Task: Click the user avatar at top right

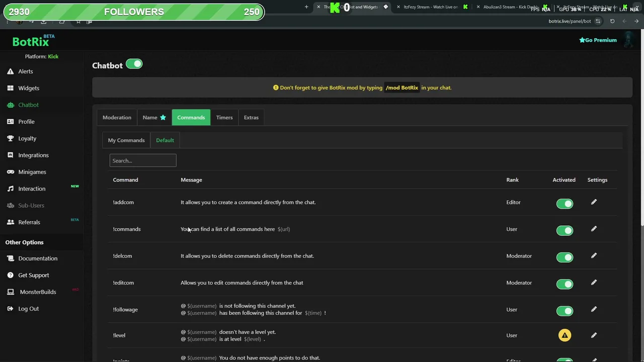Action: (628, 40)
